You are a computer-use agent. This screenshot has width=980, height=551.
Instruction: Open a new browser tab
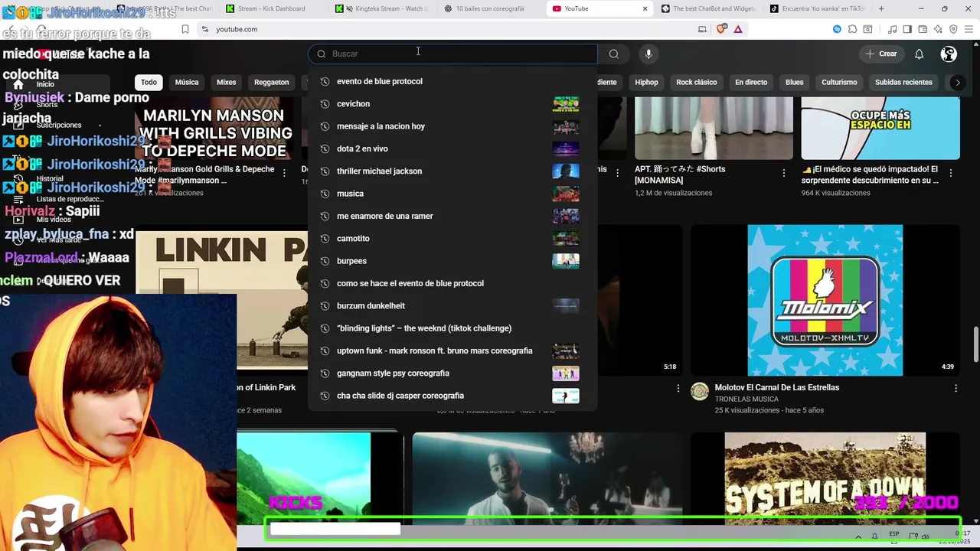tap(881, 8)
